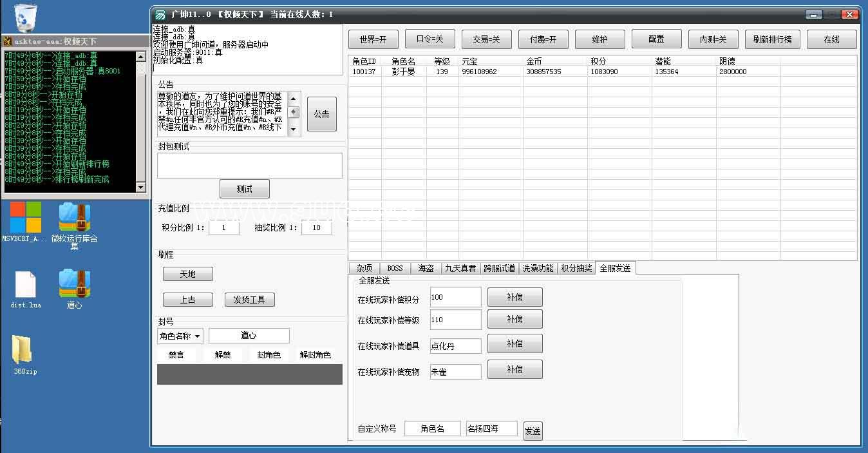
Task: Toggle the 交易=关 trade switch
Action: (486, 39)
